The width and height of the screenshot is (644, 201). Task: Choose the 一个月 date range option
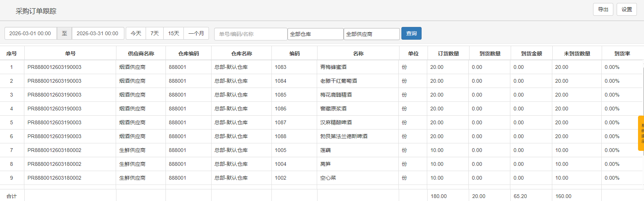pyautogui.click(x=196, y=33)
